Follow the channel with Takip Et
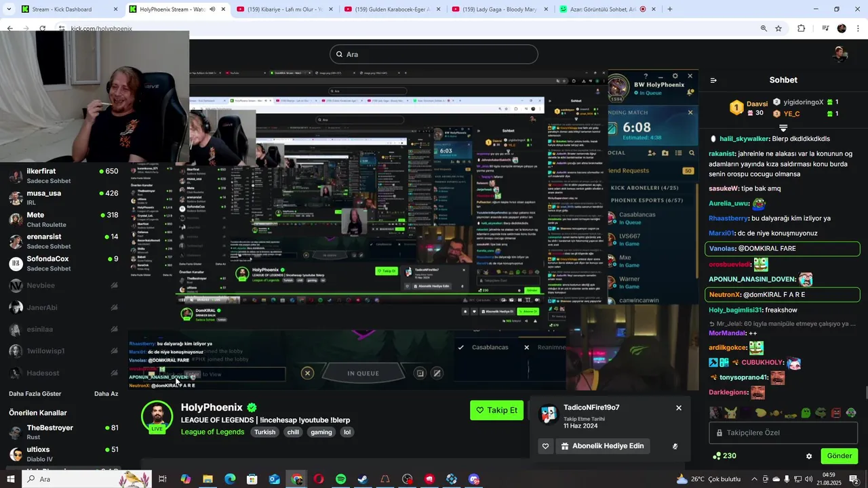The image size is (868, 488). click(x=496, y=410)
